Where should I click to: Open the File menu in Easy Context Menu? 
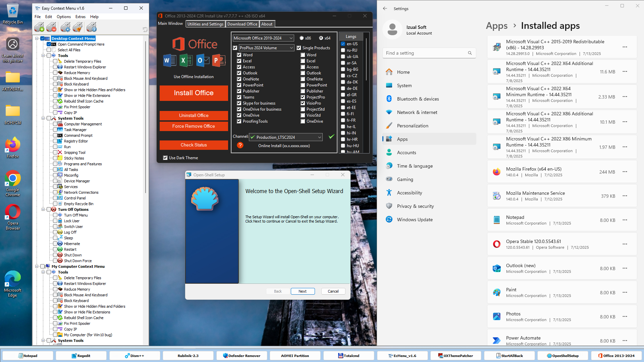(38, 17)
